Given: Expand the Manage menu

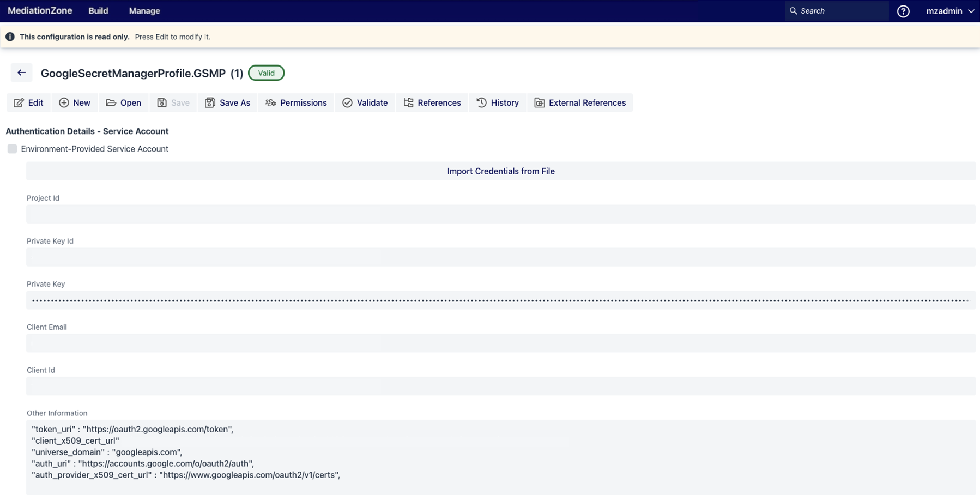Looking at the screenshot, I should [x=143, y=10].
